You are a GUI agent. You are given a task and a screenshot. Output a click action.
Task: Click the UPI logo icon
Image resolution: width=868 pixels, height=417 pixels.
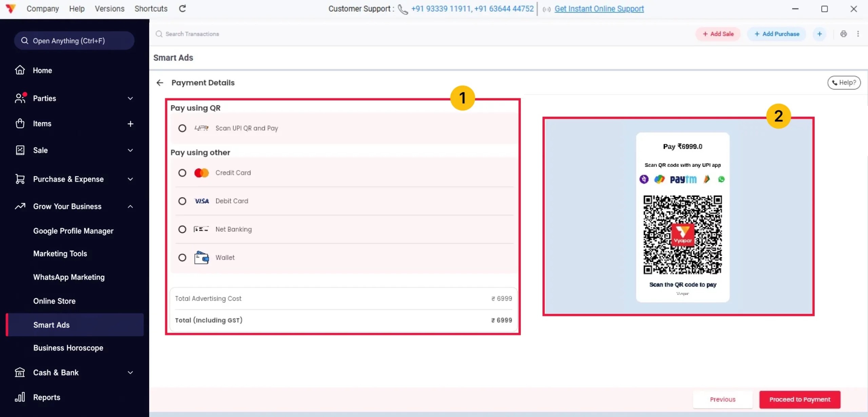[x=201, y=128]
